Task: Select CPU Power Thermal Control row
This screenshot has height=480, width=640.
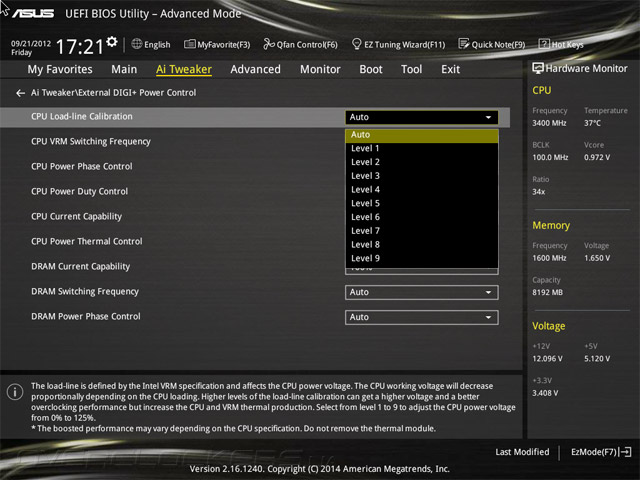Action: point(87,241)
